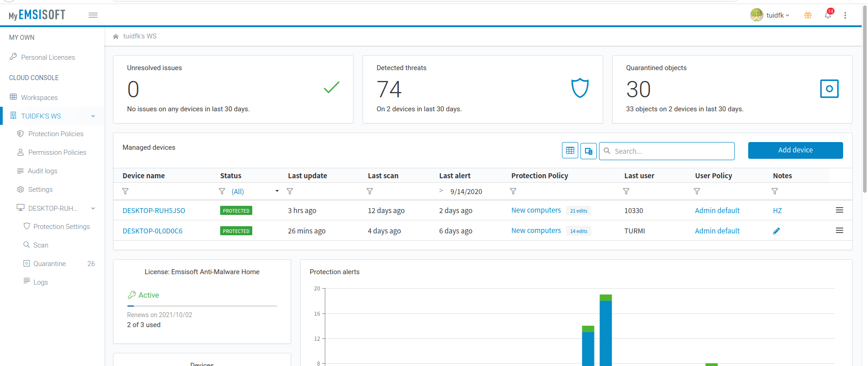
Task: Open Protection Policies in sidebar
Action: [56, 134]
